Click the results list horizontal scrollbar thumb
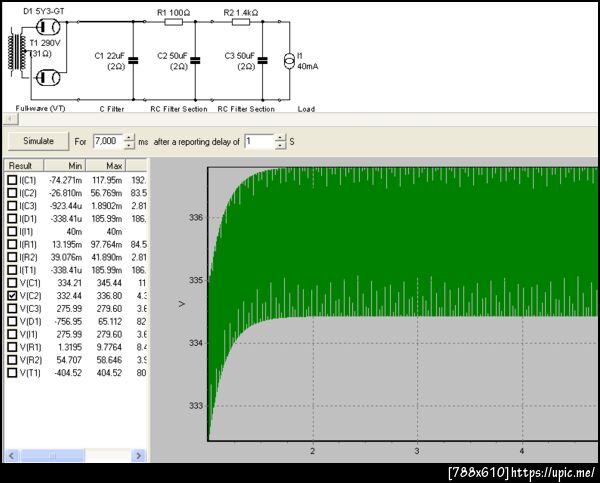600x483 pixels. (52, 455)
